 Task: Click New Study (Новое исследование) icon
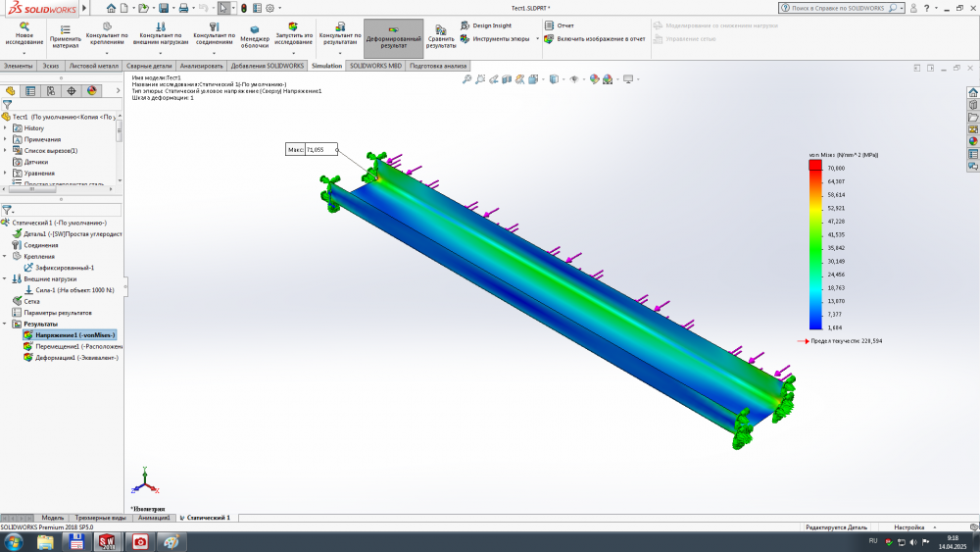(x=24, y=27)
